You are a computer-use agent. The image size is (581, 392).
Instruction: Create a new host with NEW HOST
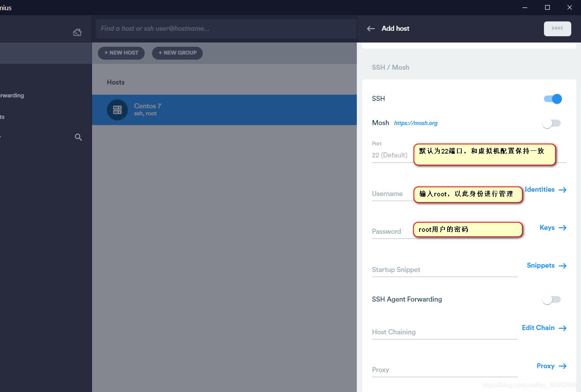point(121,53)
